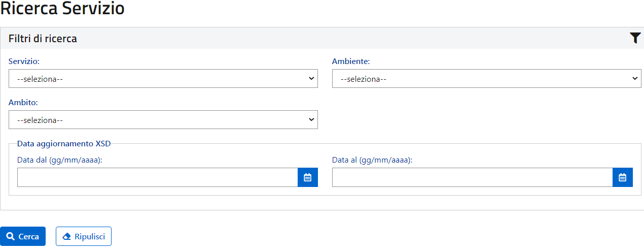Screen dimensions: 644x251
Task: Focus the Data al date input field
Action: click(473, 177)
